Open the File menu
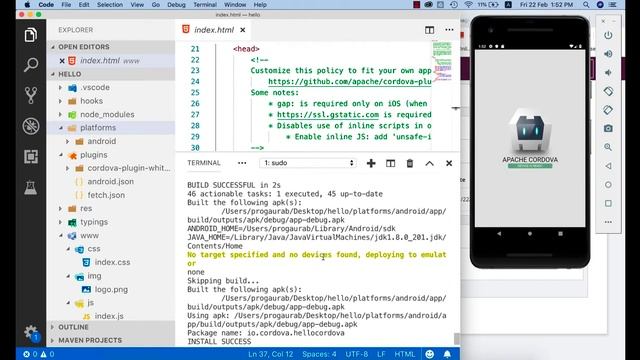Viewport: 640px width, 360px height. (66, 4)
